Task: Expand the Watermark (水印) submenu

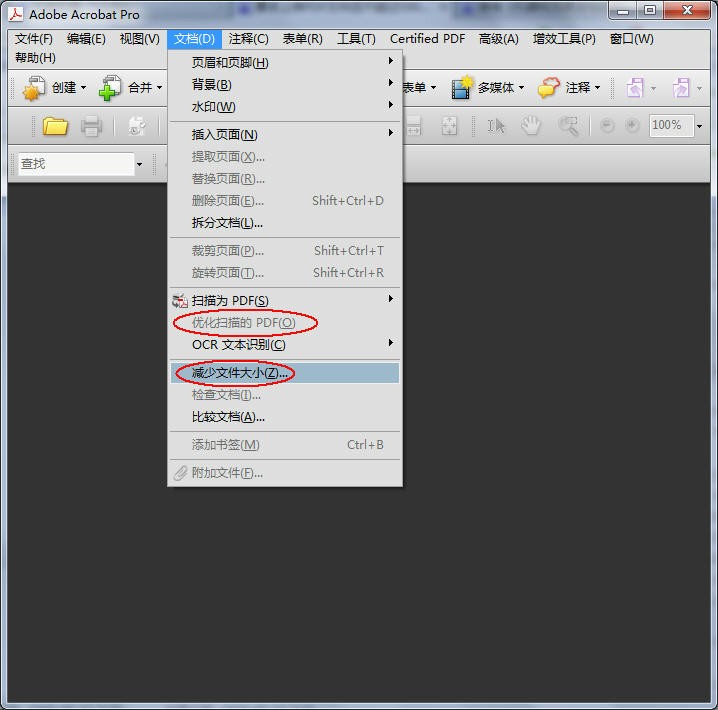Action: click(x=285, y=107)
